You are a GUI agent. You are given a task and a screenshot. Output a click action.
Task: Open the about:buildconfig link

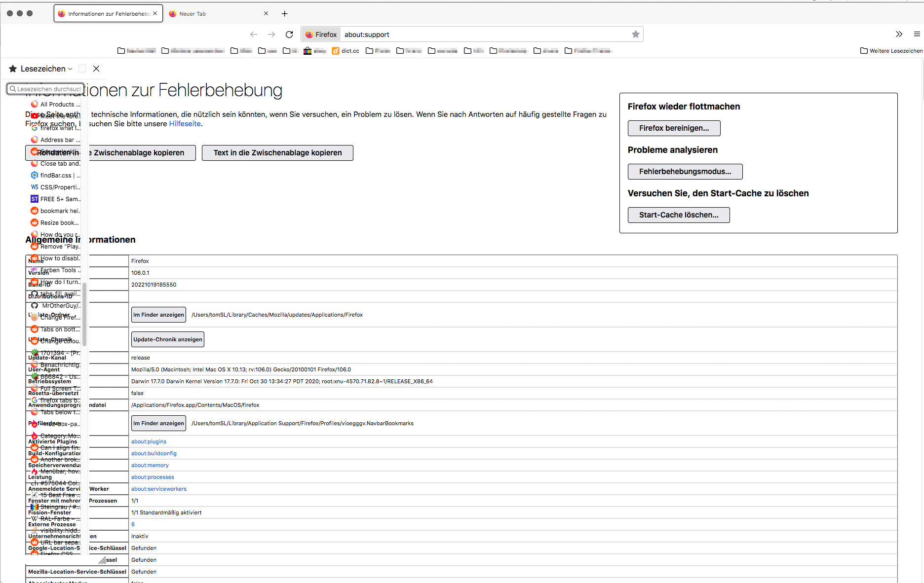tap(154, 453)
